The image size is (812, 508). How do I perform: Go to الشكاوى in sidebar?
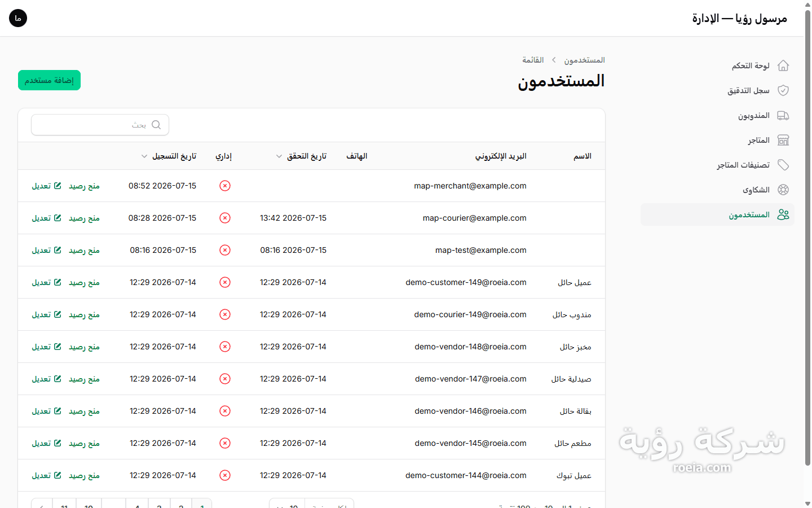717,190
